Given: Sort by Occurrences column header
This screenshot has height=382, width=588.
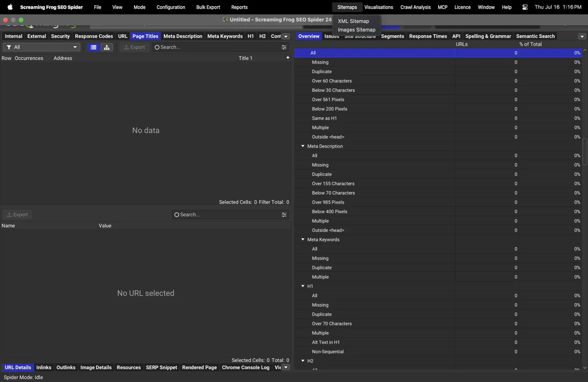Looking at the screenshot, I should tap(29, 58).
